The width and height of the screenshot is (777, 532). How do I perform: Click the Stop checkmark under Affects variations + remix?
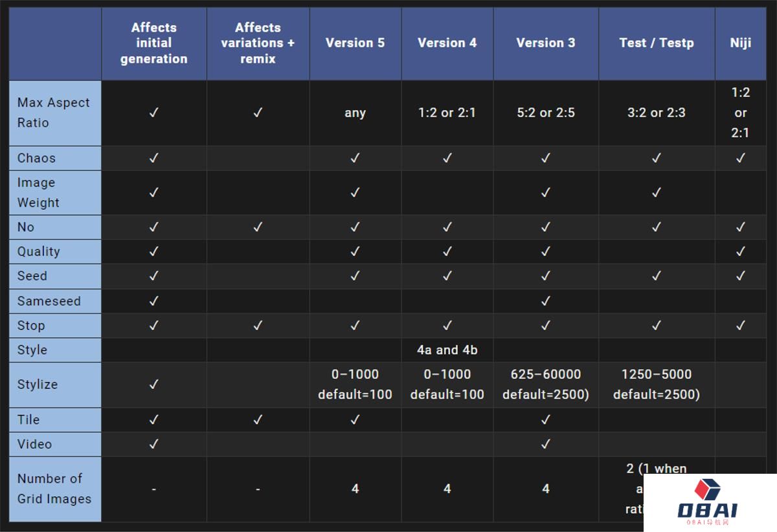point(258,326)
